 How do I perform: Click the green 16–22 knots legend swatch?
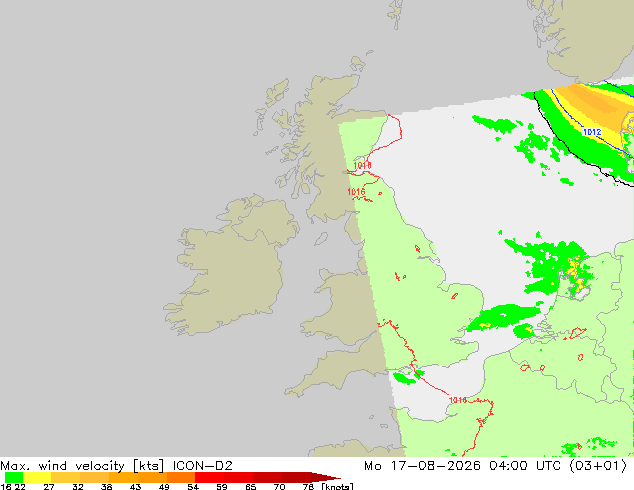pos(14,477)
